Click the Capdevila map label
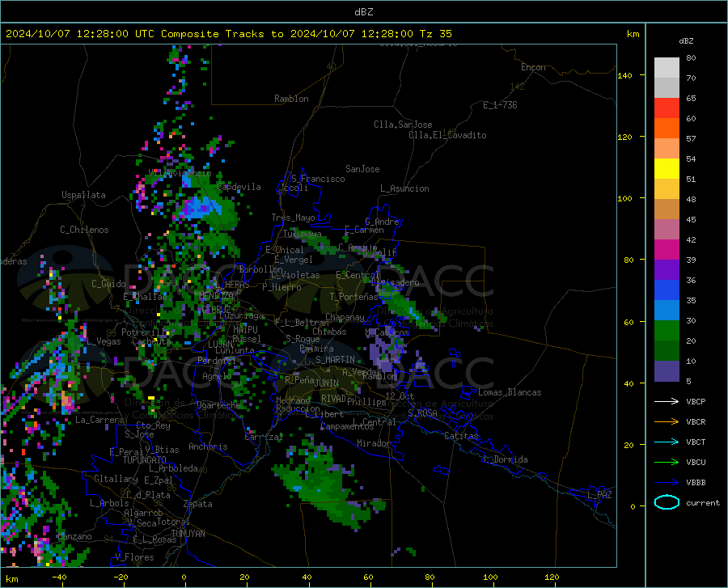This screenshot has width=728, height=588. click(239, 187)
